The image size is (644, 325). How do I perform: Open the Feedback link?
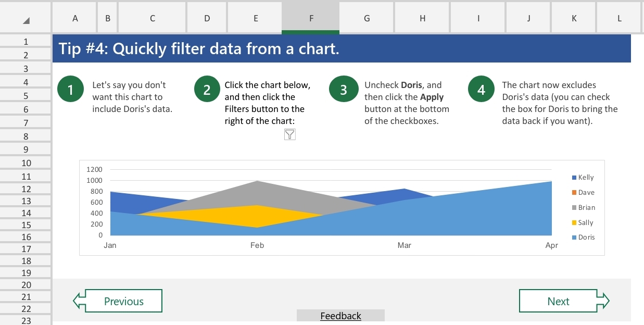pyautogui.click(x=340, y=316)
